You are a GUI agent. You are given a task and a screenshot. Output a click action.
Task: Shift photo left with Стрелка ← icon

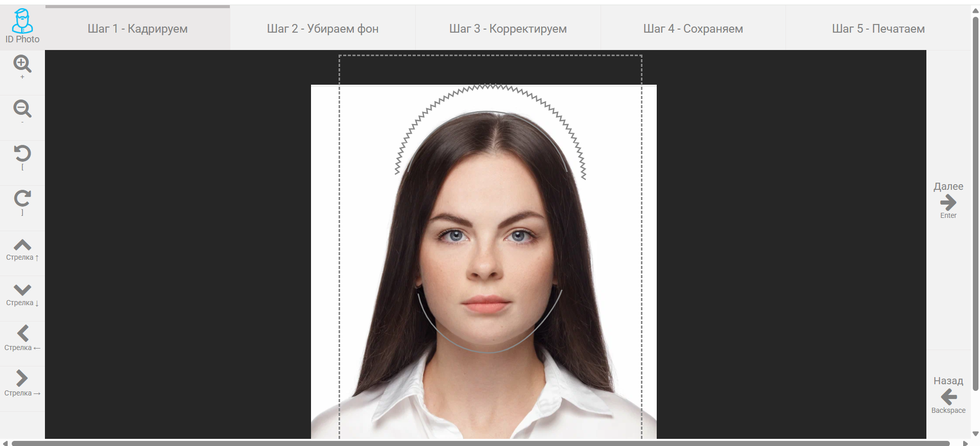coord(22,334)
